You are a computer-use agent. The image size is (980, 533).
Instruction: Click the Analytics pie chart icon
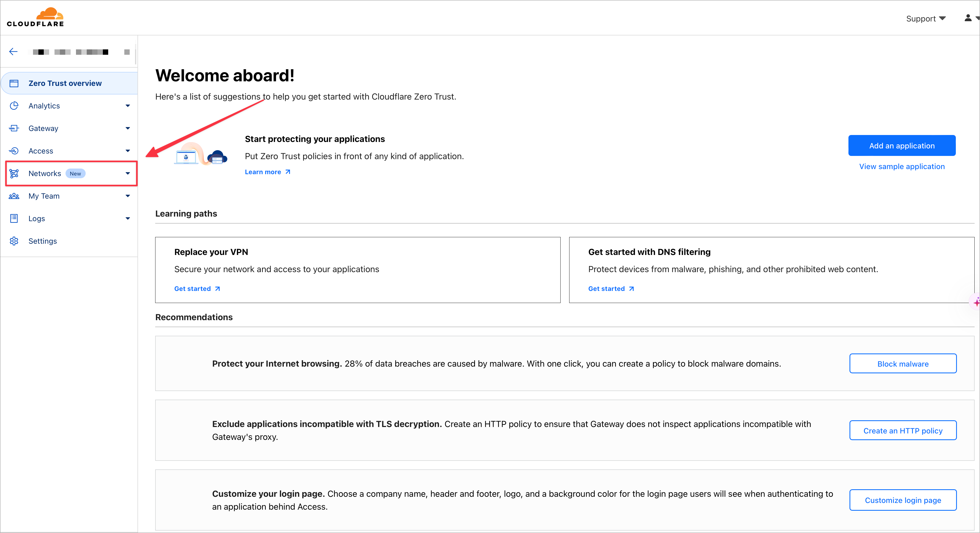click(14, 106)
